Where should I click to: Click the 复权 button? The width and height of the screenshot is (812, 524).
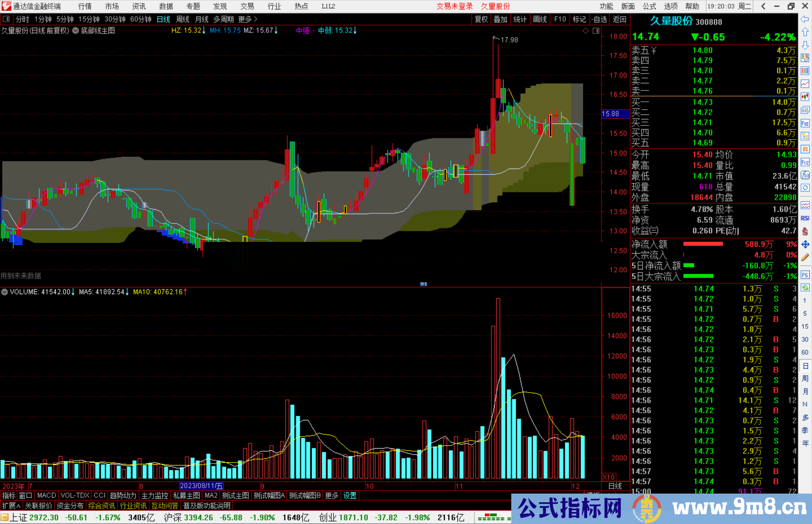481,19
